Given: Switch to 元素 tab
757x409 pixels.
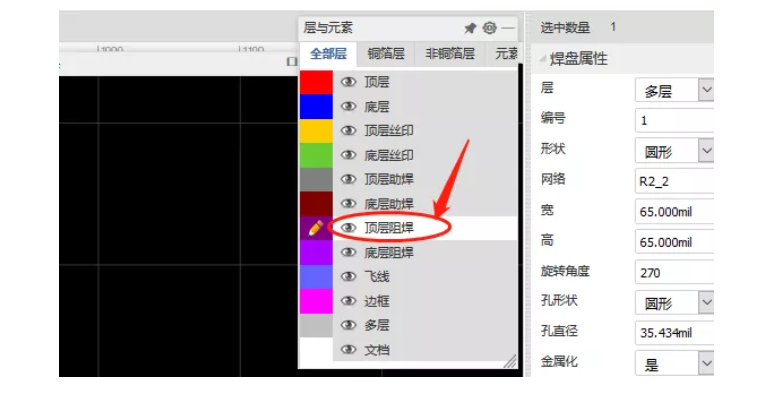Looking at the screenshot, I should point(505,54).
